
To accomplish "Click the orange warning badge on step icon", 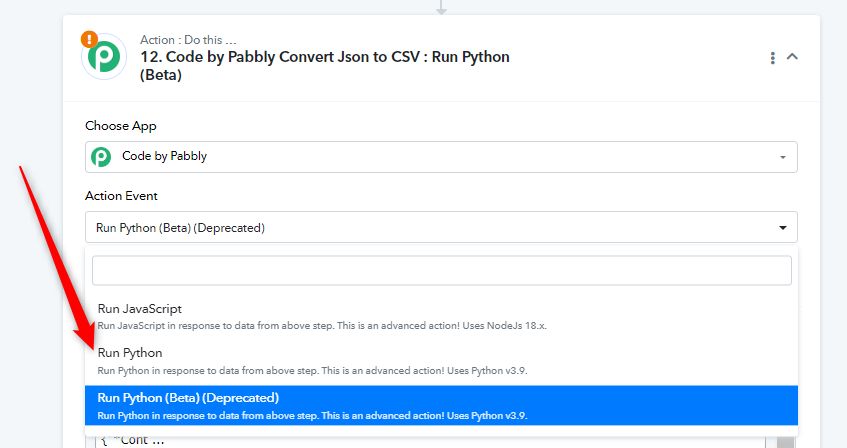I will click(89, 39).
